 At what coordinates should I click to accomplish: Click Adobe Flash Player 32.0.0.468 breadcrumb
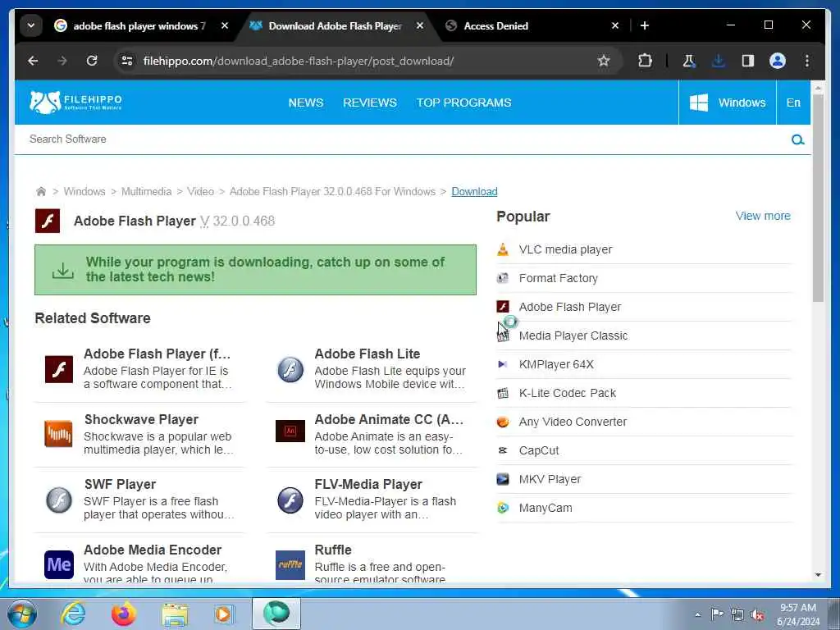coord(332,191)
